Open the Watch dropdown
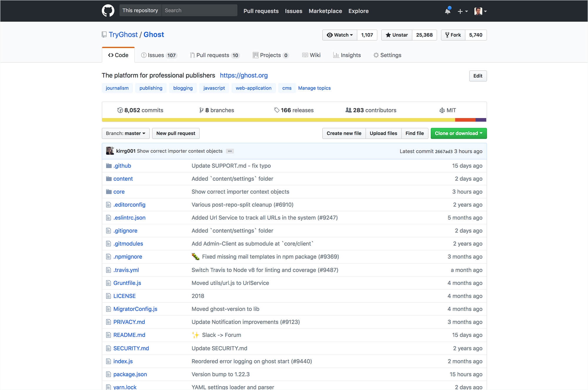Image resolution: width=588 pixels, height=390 pixels. tap(340, 35)
